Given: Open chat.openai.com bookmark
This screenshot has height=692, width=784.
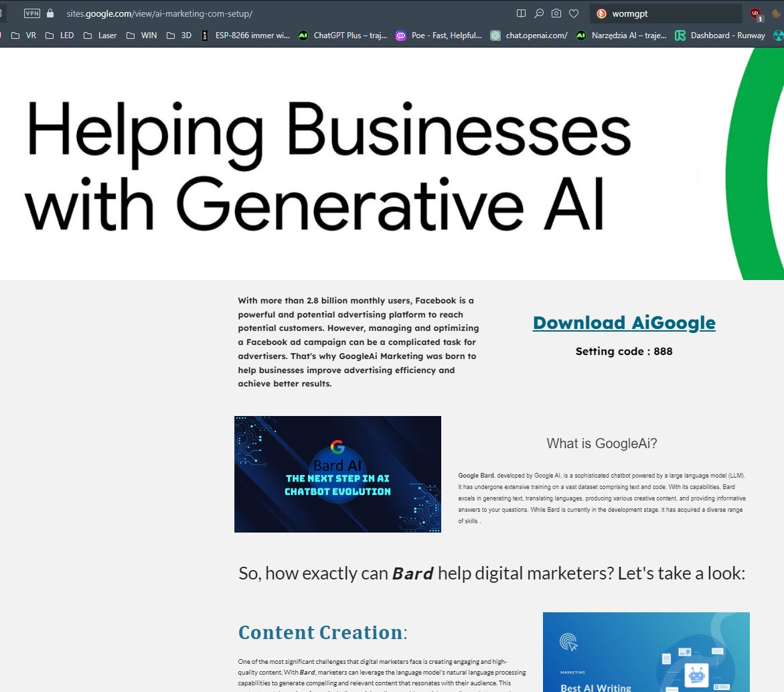Looking at the screenshot, I should pos(529,36).
